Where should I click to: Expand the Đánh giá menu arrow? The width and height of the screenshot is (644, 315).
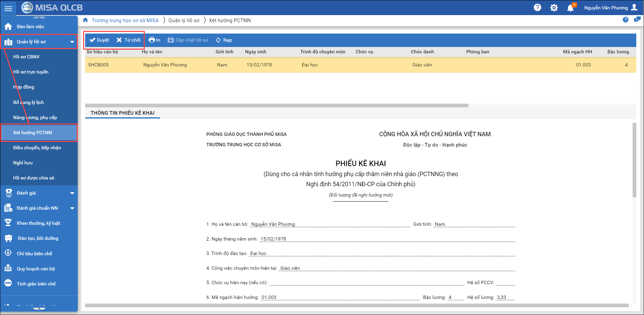pos(72,193)
